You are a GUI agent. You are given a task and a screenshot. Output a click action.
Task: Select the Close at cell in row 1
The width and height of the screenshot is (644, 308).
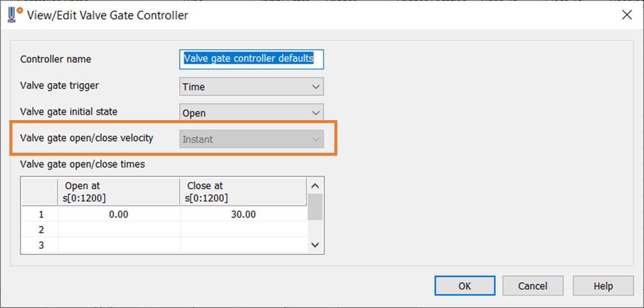coord(243,215)
